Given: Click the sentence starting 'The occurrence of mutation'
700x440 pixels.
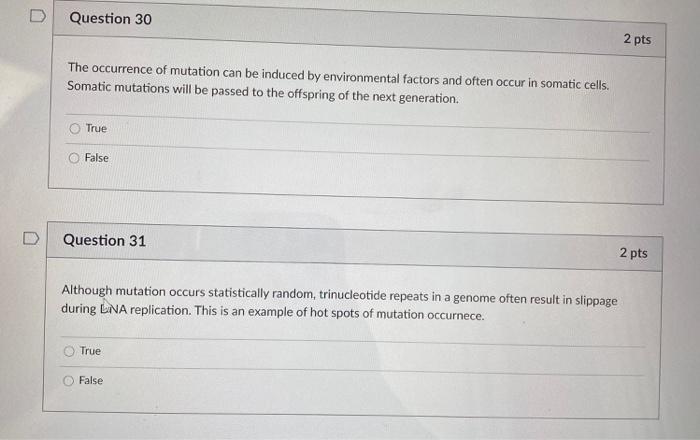Looking at the screenshot, I should [338, 76].
